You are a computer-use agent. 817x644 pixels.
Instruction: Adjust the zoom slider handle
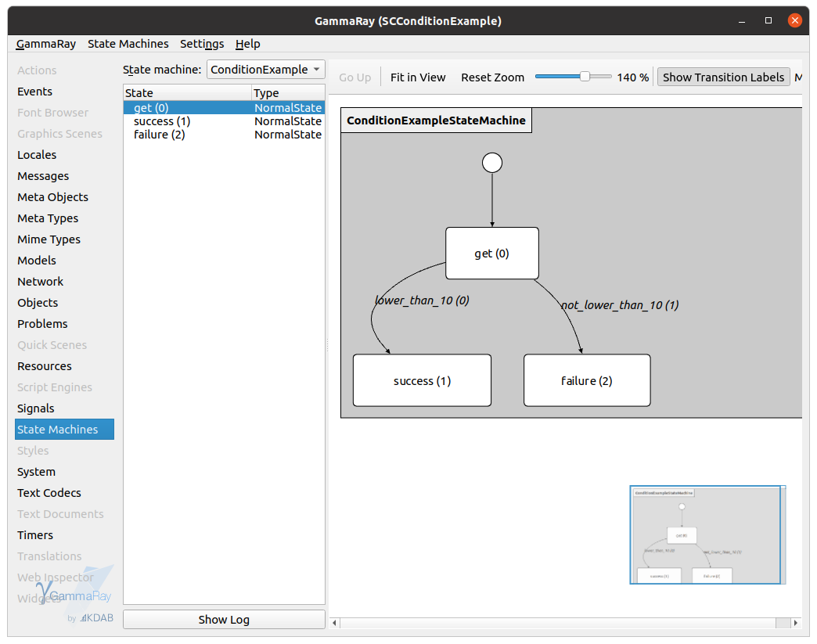click(x=585, y=77)
